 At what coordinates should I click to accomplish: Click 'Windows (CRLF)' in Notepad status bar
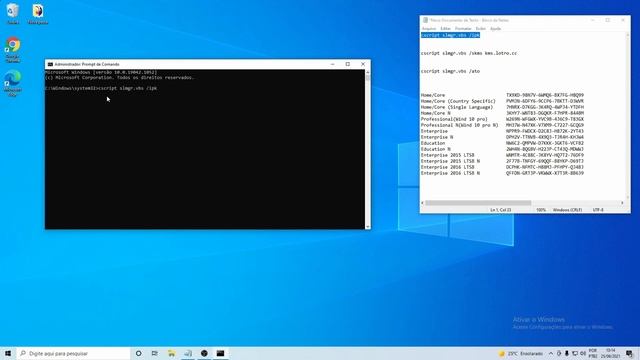tap(567, 210)
